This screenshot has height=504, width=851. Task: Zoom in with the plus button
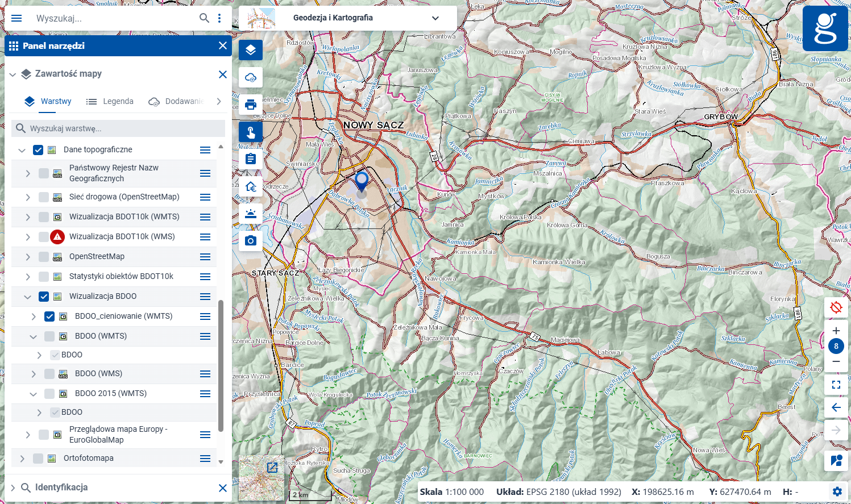pos(836,331)
